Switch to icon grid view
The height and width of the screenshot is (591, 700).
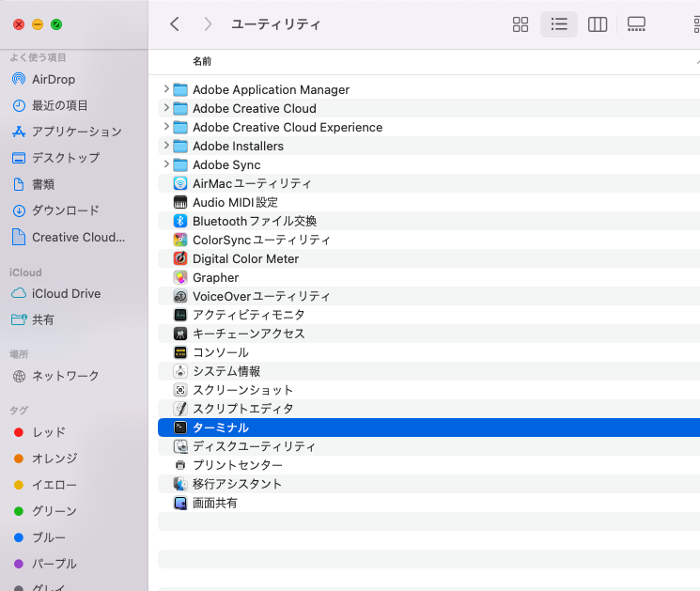[x=521, y=24]
